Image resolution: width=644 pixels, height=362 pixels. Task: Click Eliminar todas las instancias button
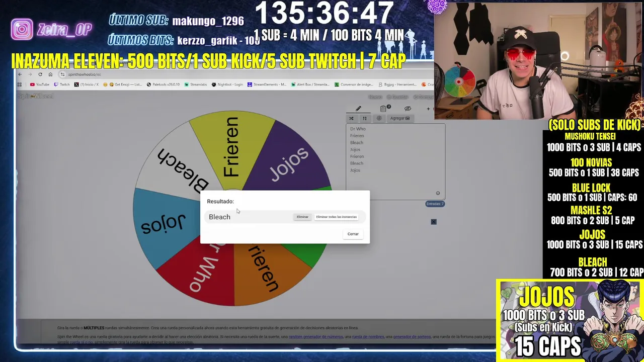coord(336,217)
